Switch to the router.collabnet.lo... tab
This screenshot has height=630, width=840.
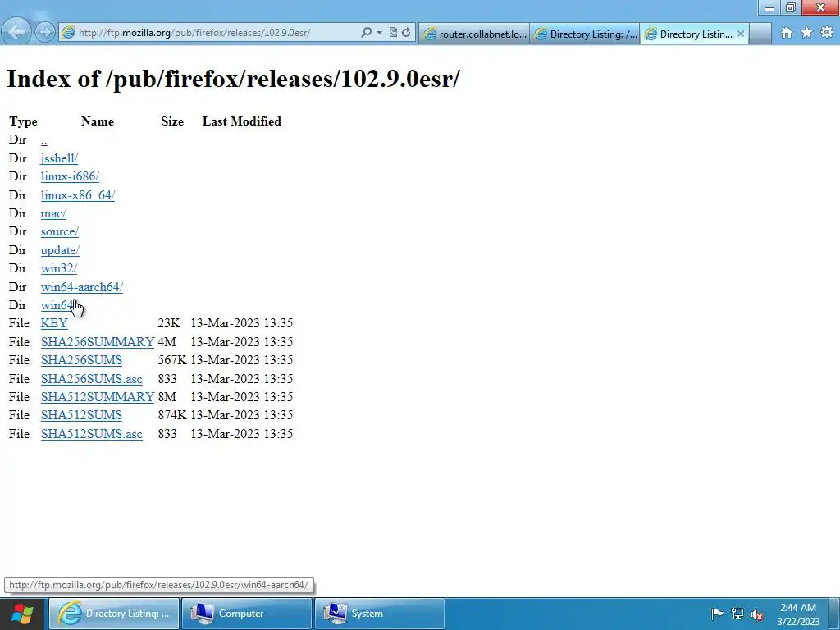click(x=474, y=34)
